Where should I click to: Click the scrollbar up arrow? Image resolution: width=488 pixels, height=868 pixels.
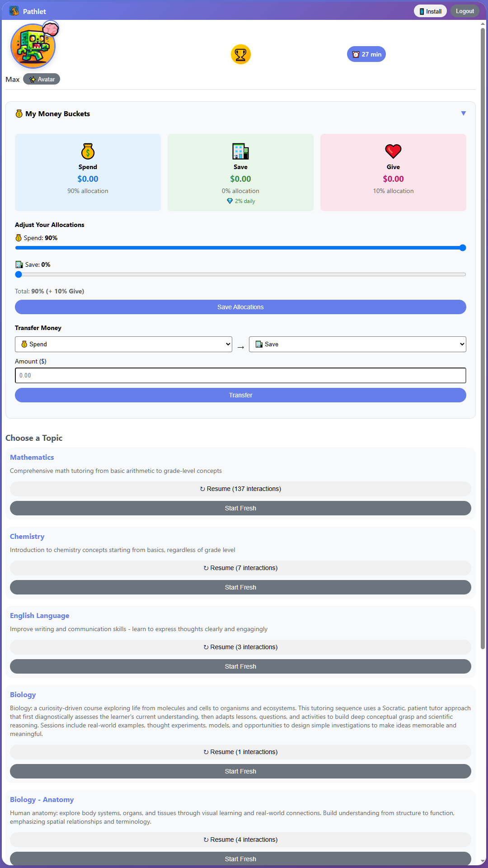tap(483, 24)
